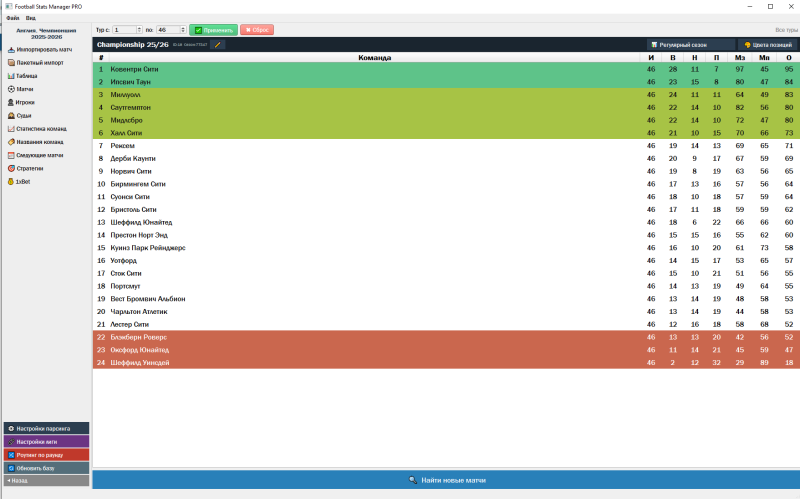Select the Норвич Сити row
The image size is (800, 499).
click(446, 171)
